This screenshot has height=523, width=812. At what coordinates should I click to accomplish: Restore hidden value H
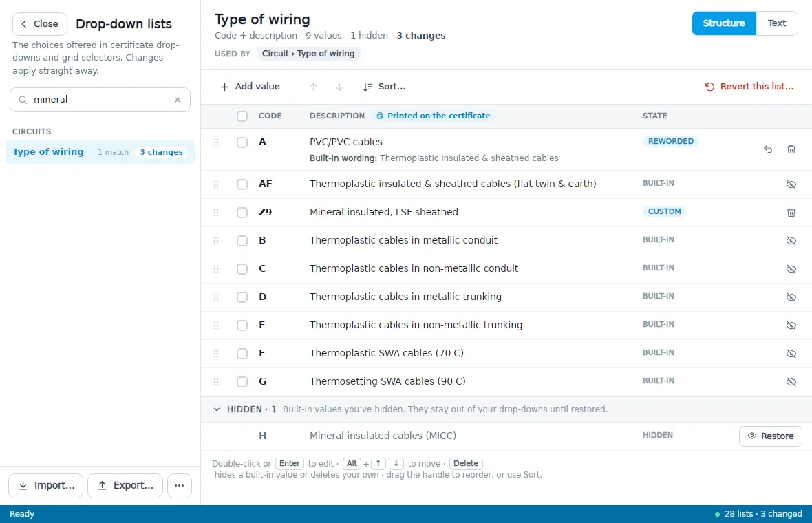click(x=771, y=436)
